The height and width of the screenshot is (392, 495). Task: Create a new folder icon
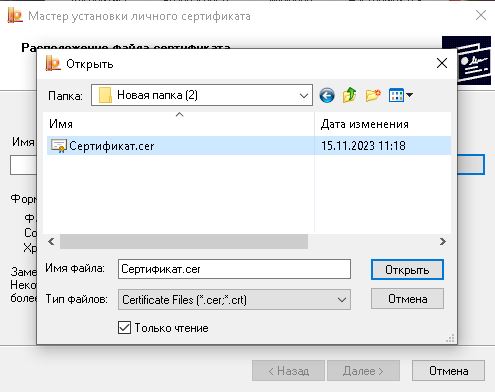tap(373, 95)
